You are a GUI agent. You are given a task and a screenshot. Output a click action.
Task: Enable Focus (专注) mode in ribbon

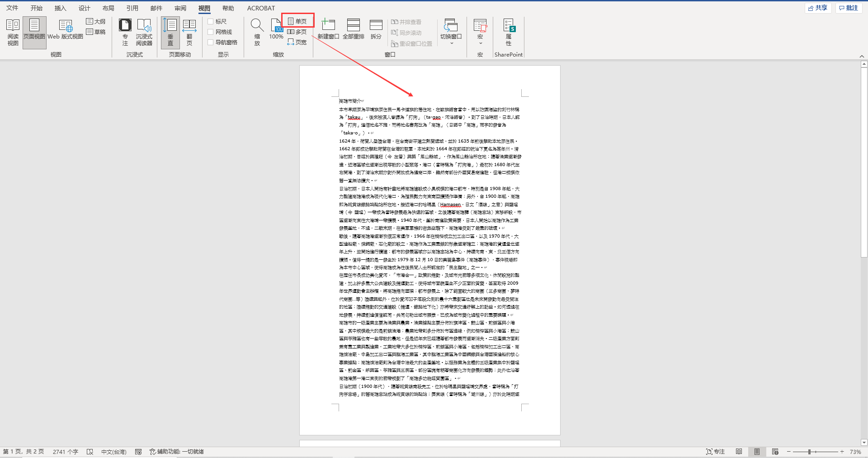pyautogui.click(x=125, y=33)
